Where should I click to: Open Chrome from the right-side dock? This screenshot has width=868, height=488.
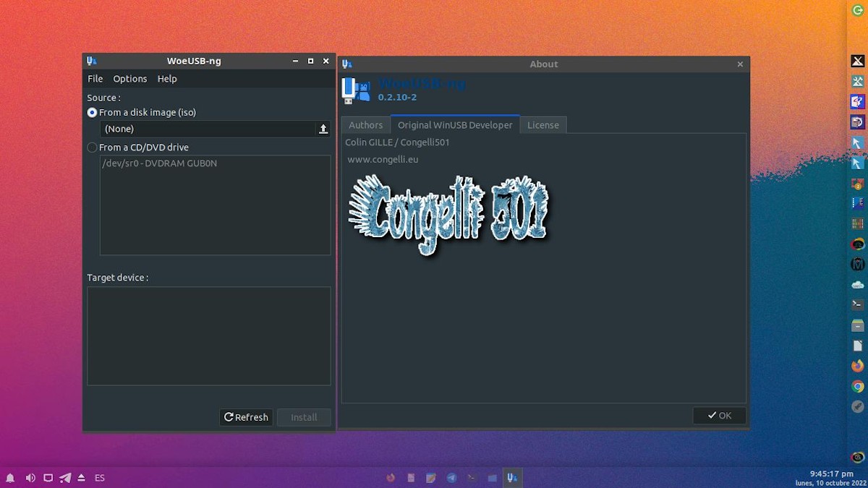pos(857,387)
